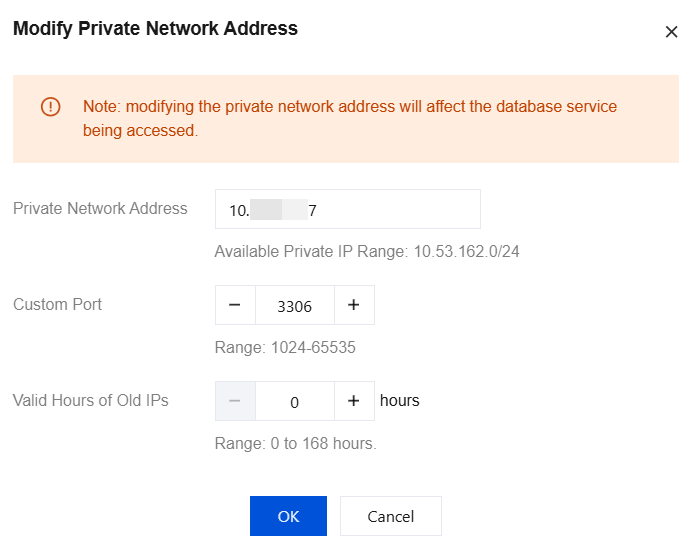The image size is (691, 542).
Task: Click the 'hours' unit label
Action: pyautogui.click(x=400, y=401)
